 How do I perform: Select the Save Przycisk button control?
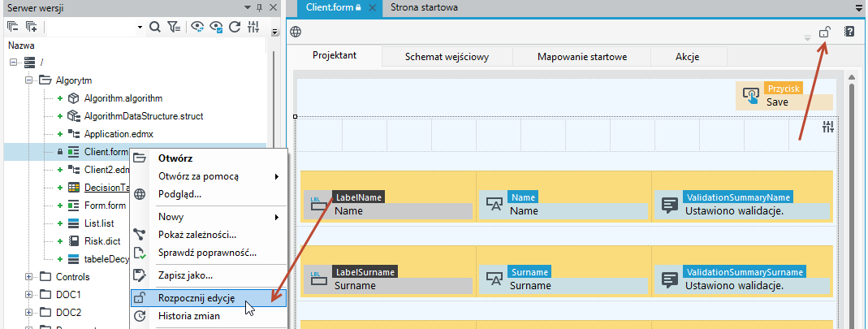784,96
